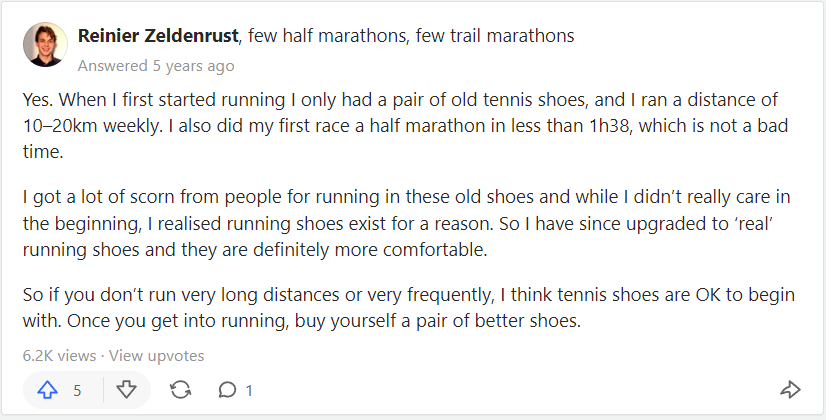Click the upvote count number 5

(x=77, y=390)
